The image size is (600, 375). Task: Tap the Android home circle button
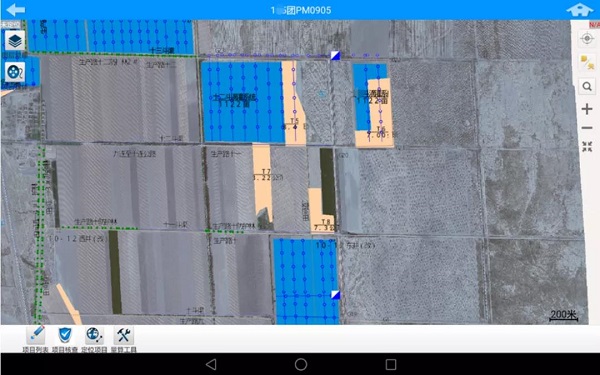point(301,364)
